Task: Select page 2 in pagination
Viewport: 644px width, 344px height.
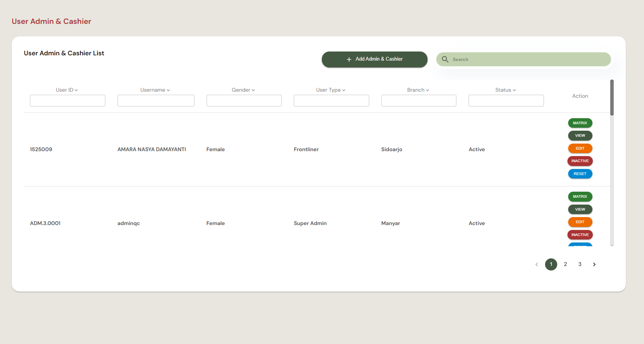Action: (566, 264)
